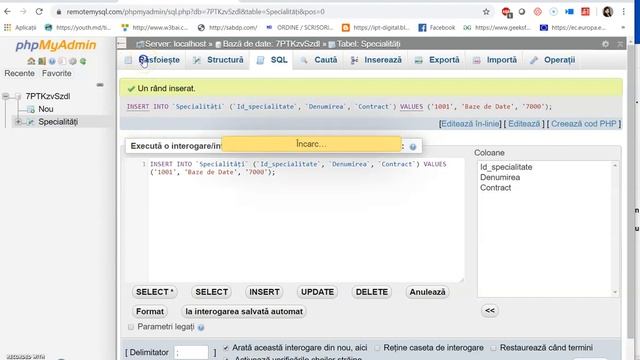640x360 pixels.
Task: Click the log out icon beside home
Action: point(42,61)
